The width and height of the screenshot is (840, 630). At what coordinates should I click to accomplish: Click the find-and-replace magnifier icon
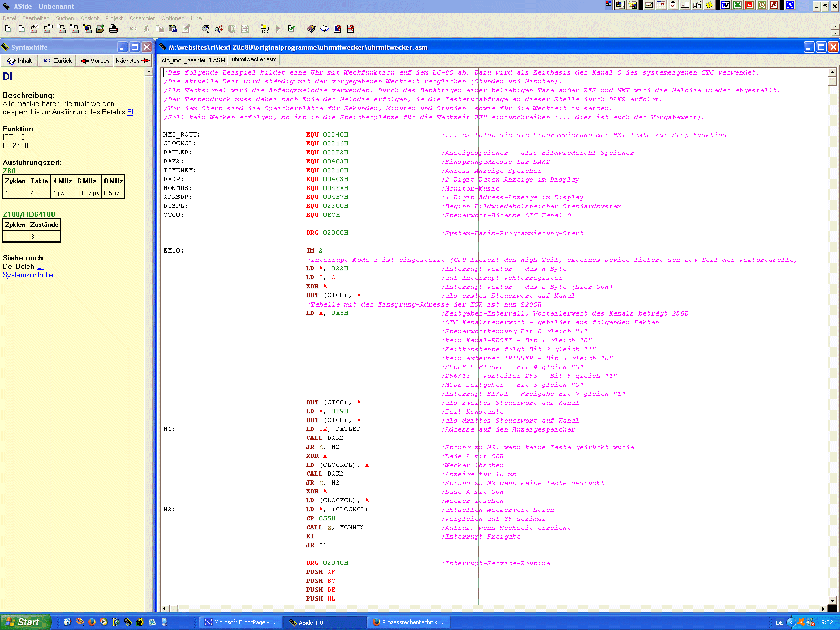tap(219, 29)
